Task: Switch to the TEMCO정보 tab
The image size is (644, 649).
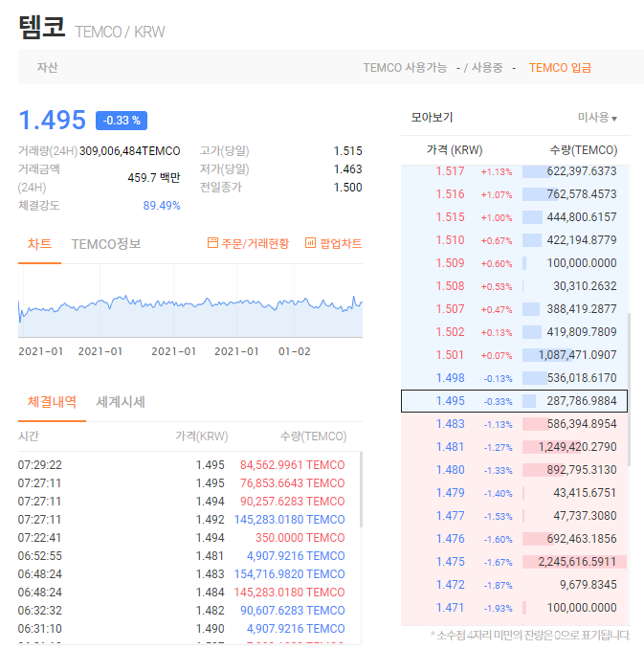Action: click(106, 244)
